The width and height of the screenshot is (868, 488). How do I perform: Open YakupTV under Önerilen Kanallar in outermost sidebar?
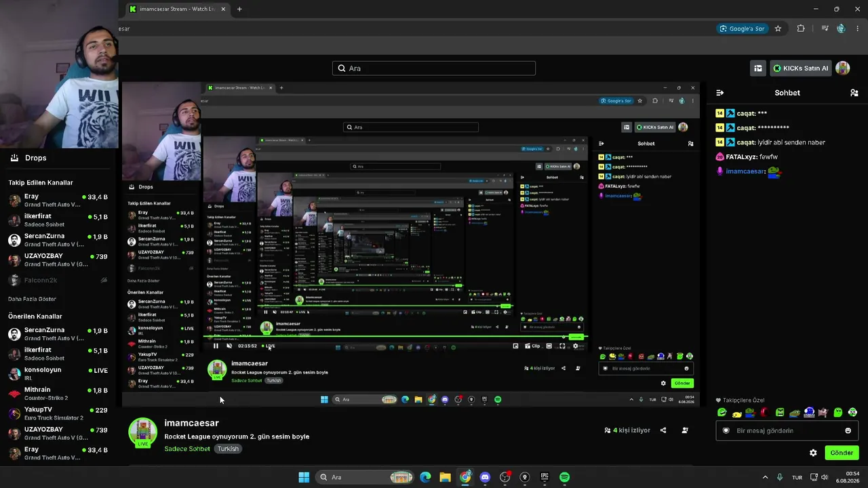click(58, 413)
